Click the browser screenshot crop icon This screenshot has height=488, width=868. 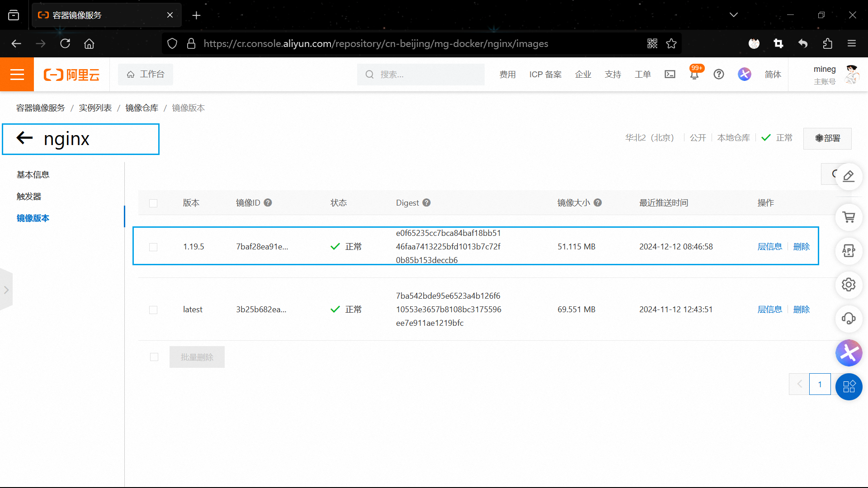point(778,43)
